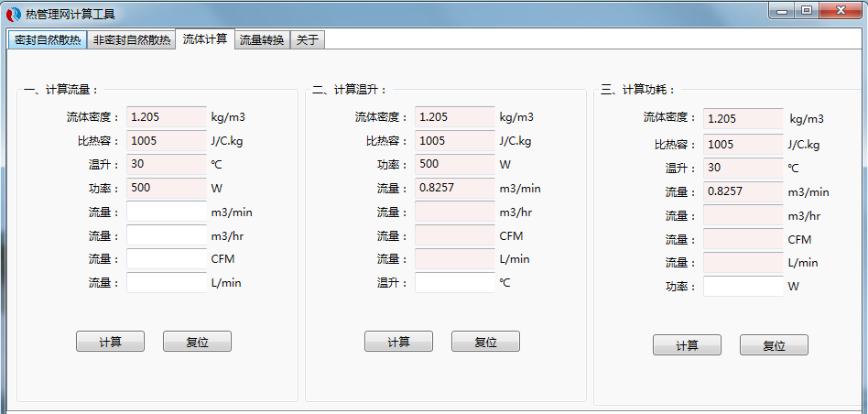Click CFM flow field in 计算温升
The height and width of the screenshot is (414, 868).
(455, 235)
